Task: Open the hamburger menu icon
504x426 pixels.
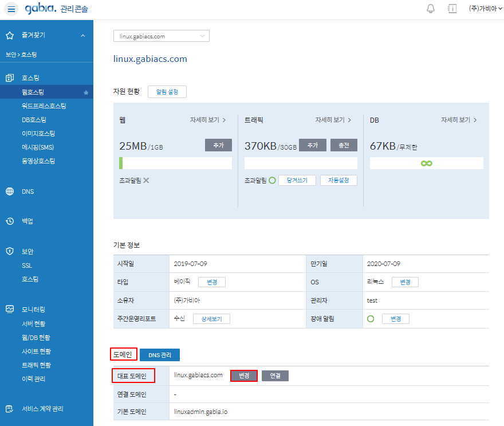Action: 12,10
